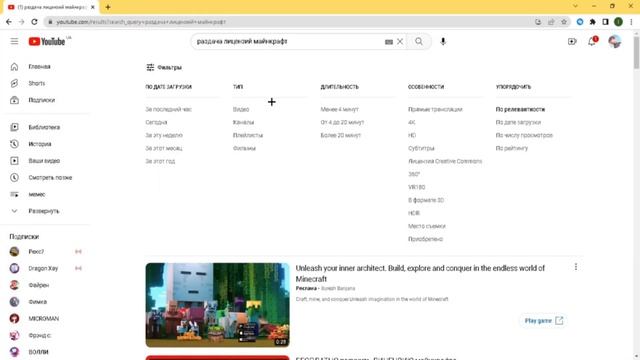Screen dimensions: 640x360
Task: Filter type to Каналы
Action: tap(243, 122)
